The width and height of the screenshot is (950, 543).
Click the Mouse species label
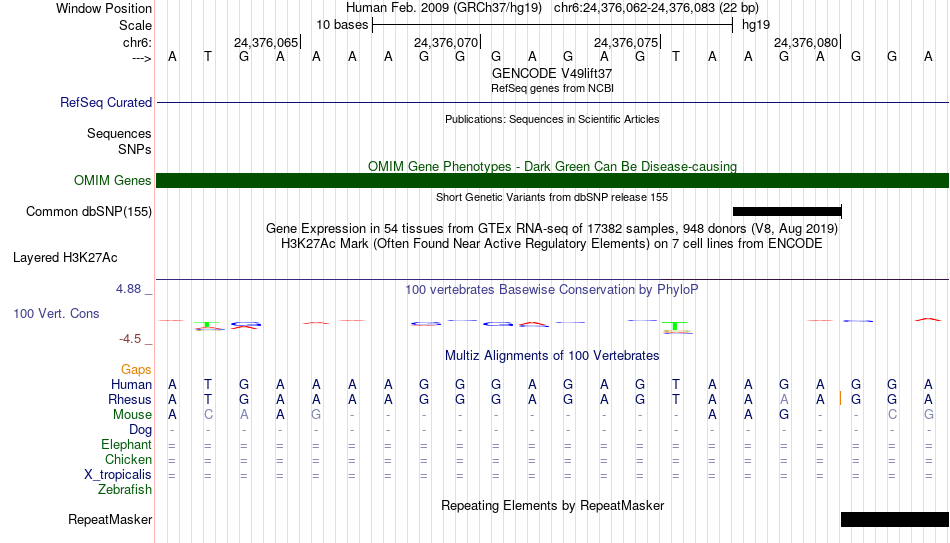(133, 415)
